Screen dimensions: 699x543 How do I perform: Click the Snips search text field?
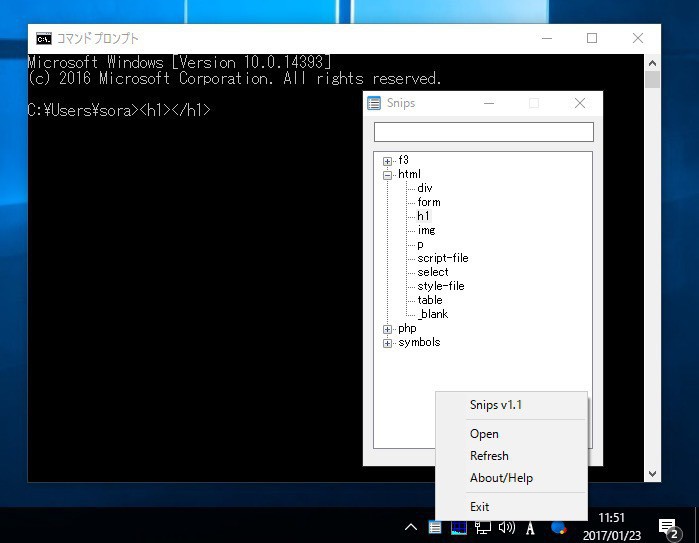pyautogui.click(x=483, y=132)
